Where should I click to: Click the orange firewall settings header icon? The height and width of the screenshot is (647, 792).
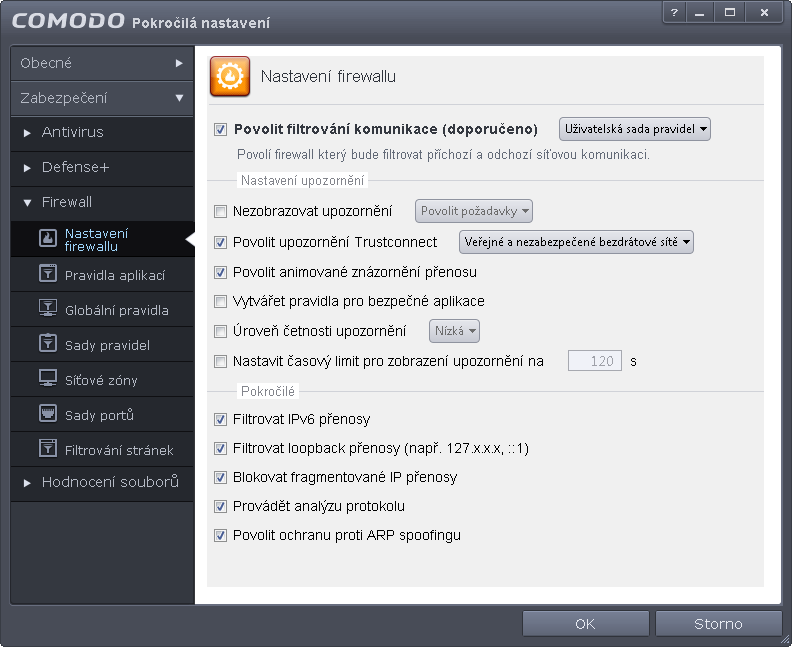(x=230, y=76)
